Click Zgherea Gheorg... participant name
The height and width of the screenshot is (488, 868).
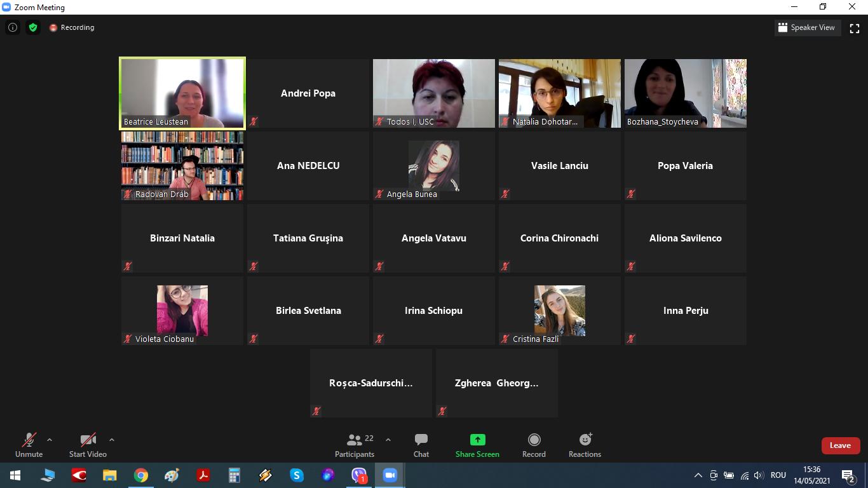[497, 383]
